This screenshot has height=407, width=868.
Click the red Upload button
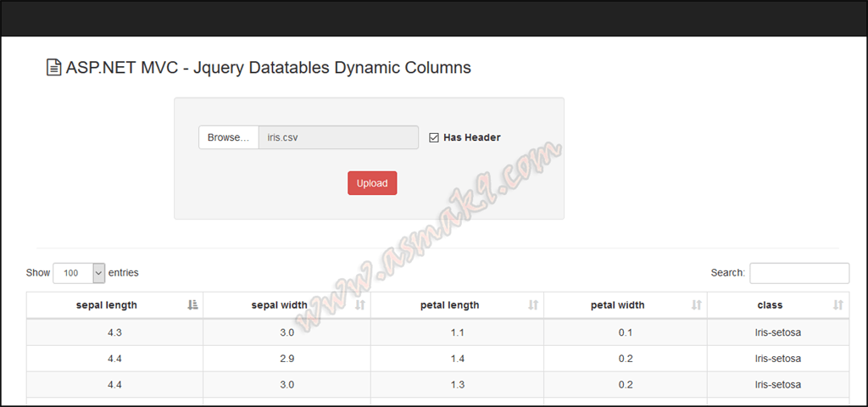(372, 183)
